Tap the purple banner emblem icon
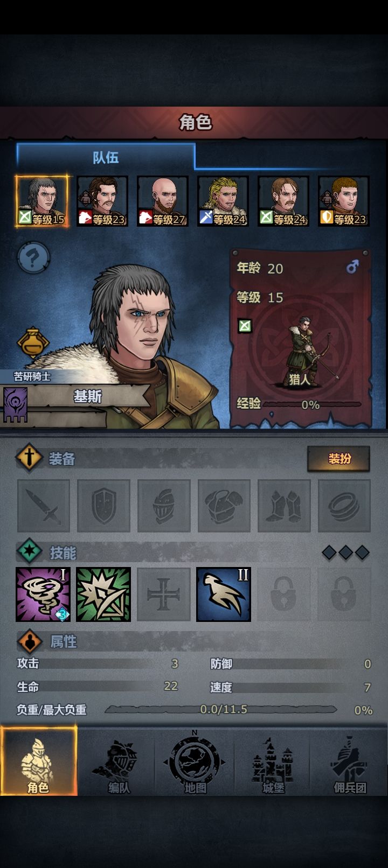This screenshot has height=868, width=388. pos(15,404)
